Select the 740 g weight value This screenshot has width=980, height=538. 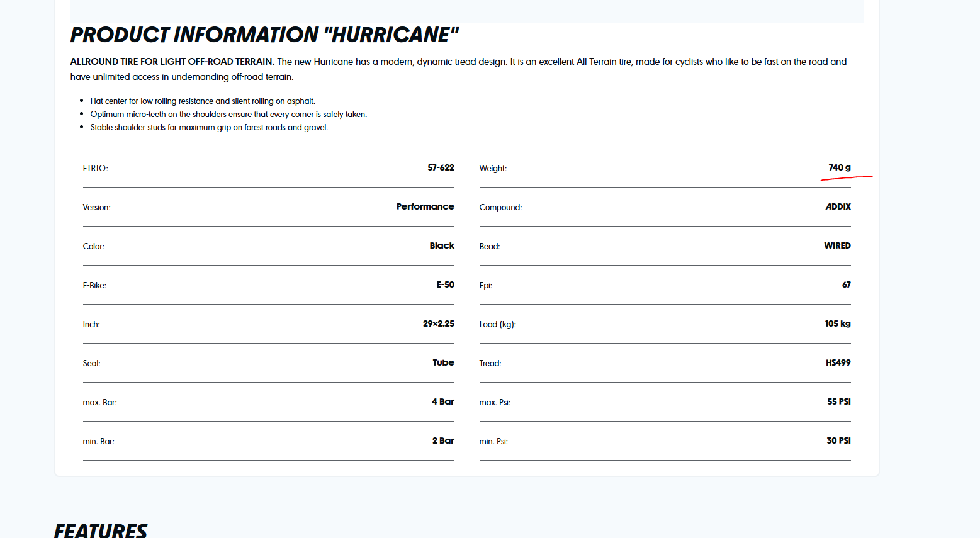point(839,167)
